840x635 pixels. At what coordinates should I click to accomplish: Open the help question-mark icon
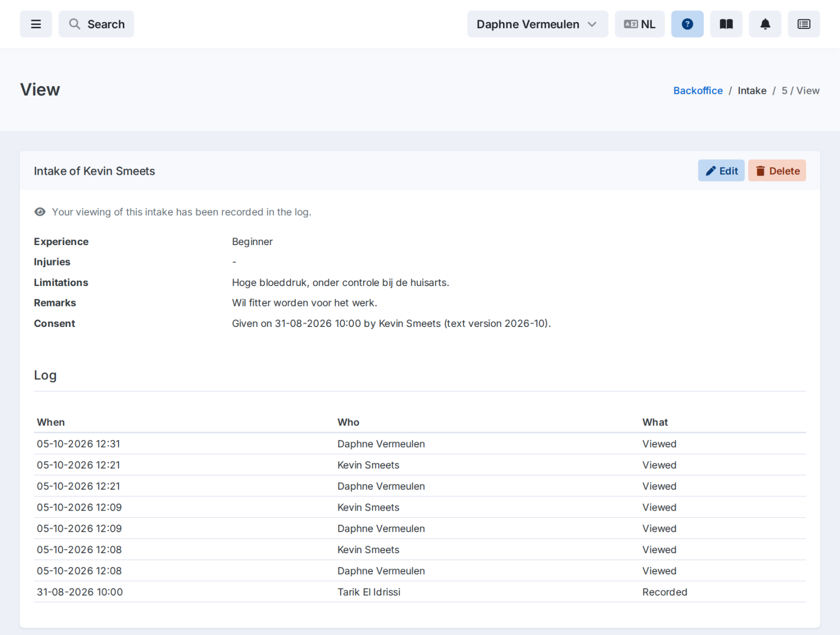tap(687, 24)
